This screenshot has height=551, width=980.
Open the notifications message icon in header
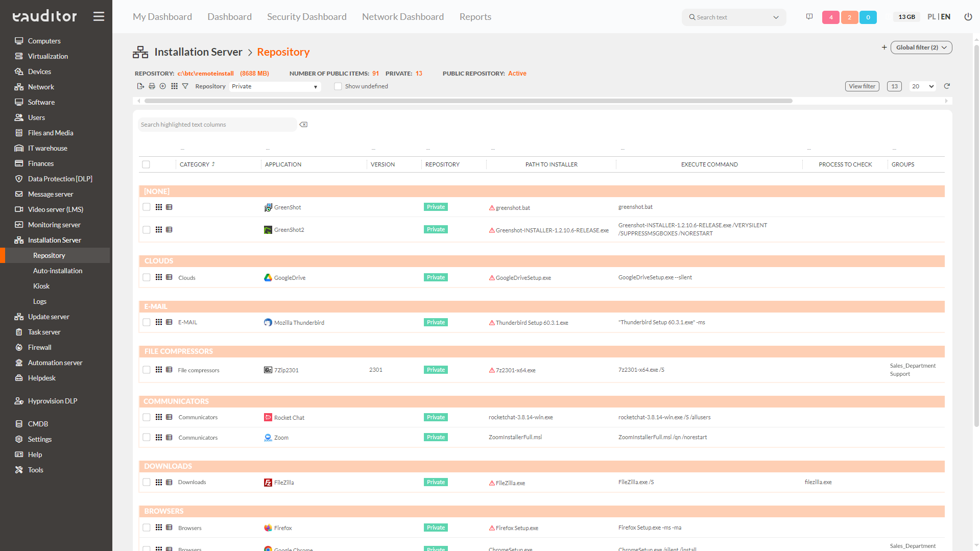(x=809, y=17)
